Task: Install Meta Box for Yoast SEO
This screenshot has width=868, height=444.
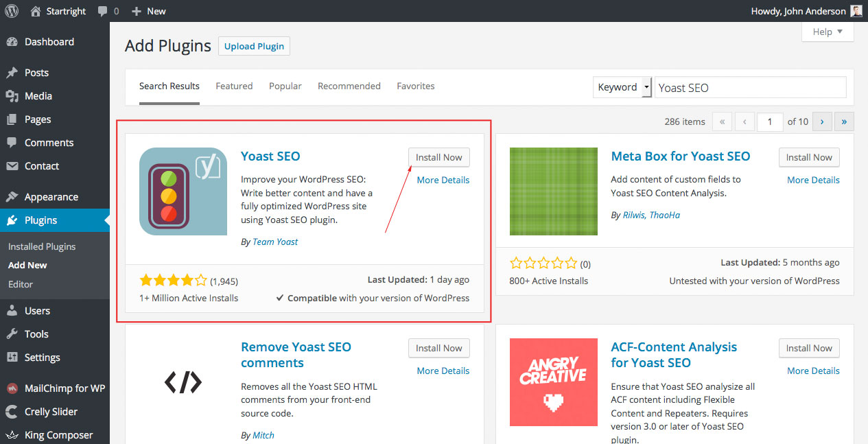Action: click(809, 157)
